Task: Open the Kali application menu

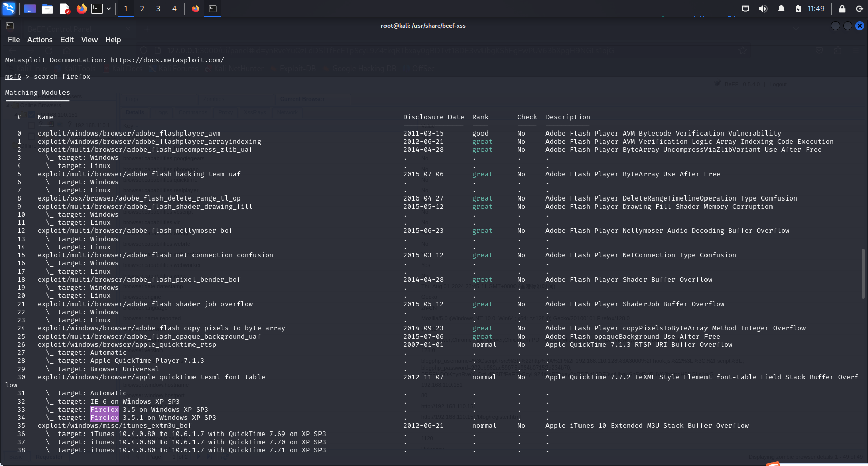Action: pyautogui.click(x=9, y=9)
